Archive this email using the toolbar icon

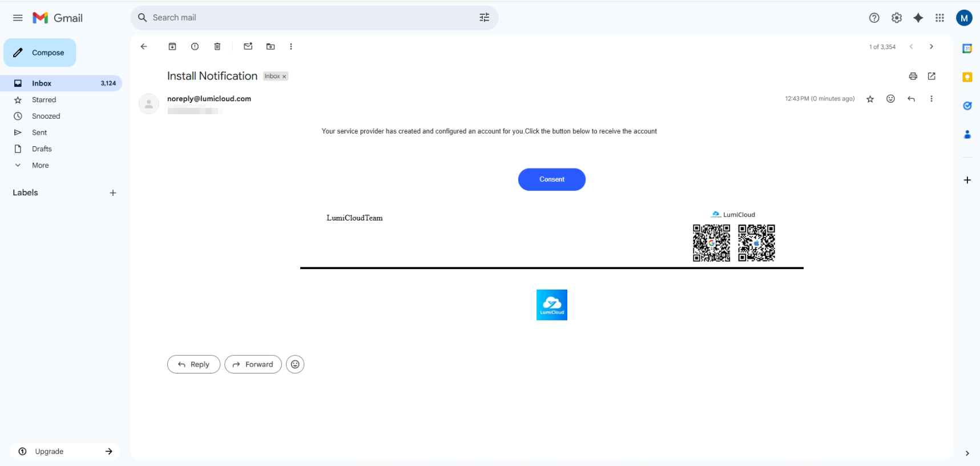click(x=172, y=47)
